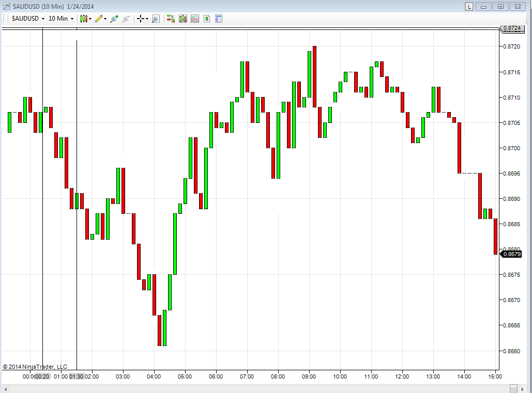
Task: Open the 10 Min interval dropdown
Action: click(x=61, y=19)
